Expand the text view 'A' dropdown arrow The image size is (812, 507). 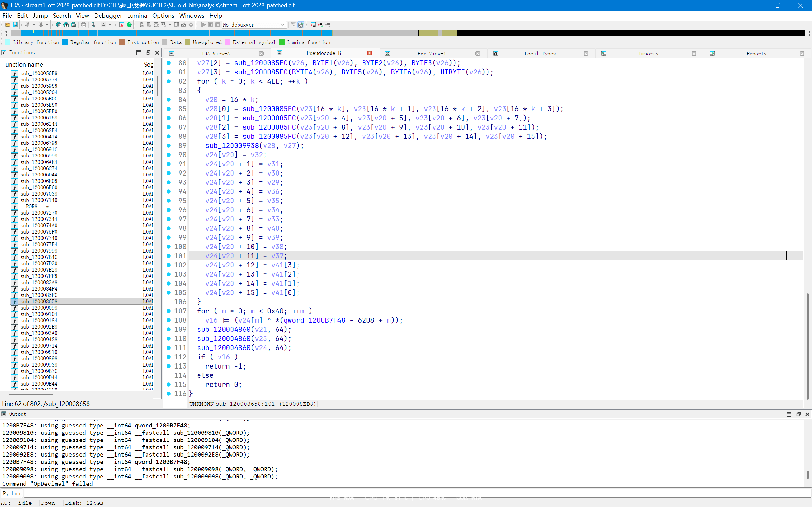tap(110, 25)
